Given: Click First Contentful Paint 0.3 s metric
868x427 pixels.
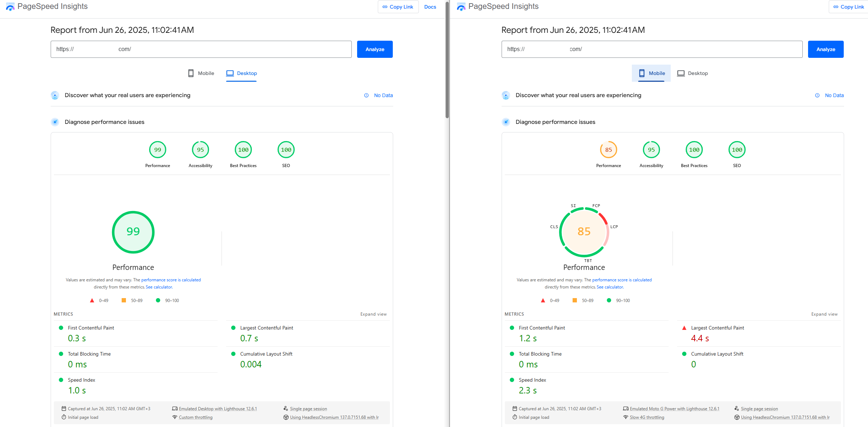Looking at the screenshot, I should (136, 333).
